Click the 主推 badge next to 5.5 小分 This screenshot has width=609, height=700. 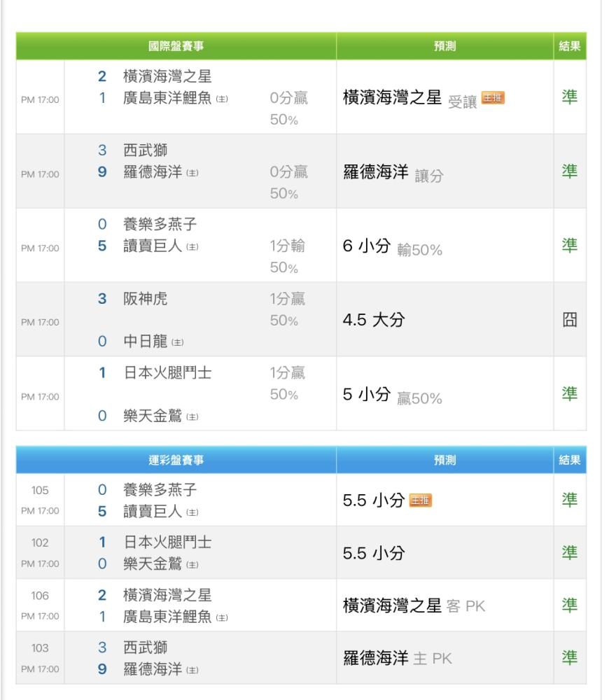421,500
